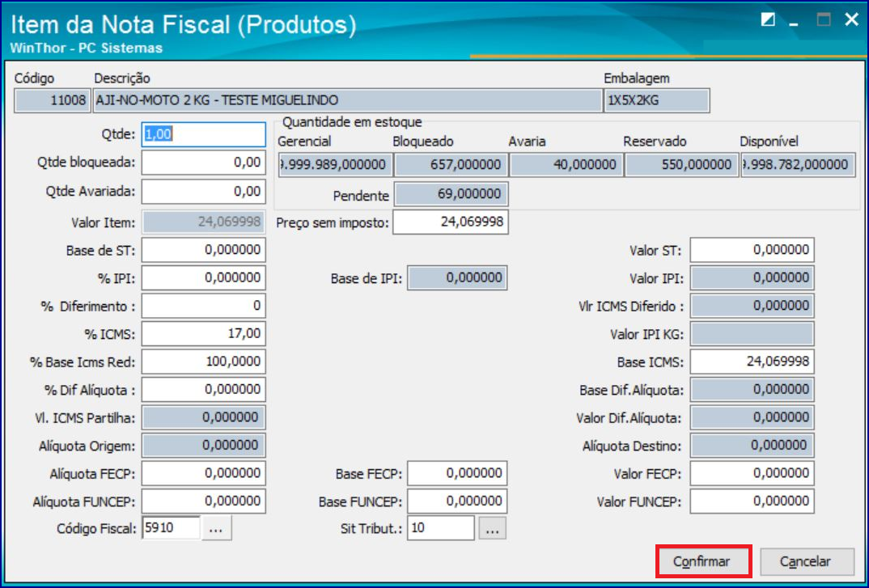Edit the Código Fiscal field 5910
The width and height of the screenshot is (869, 588).
click(x=171, y=528)
